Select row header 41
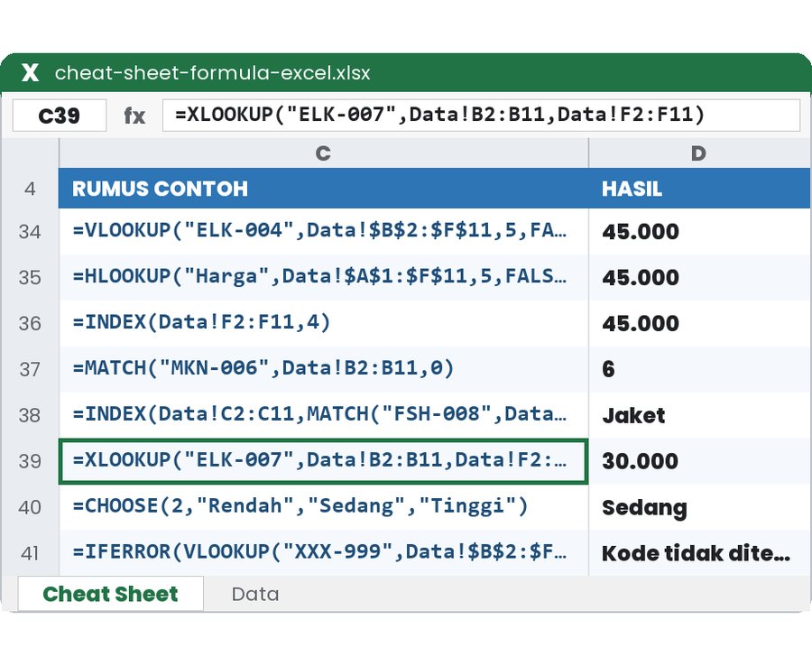 point(30,553)
